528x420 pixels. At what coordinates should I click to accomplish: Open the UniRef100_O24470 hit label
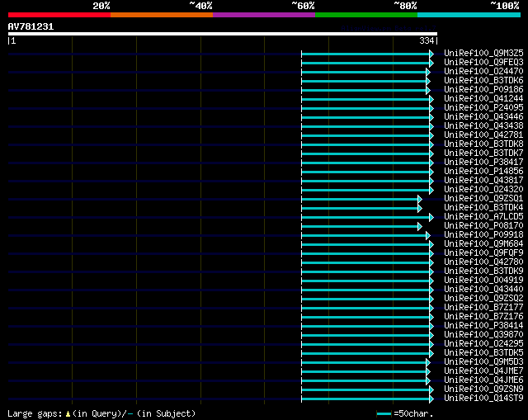[x=483, y=72]
